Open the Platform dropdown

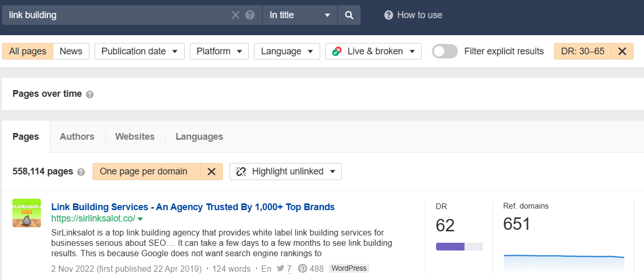(x=219, y=51)
